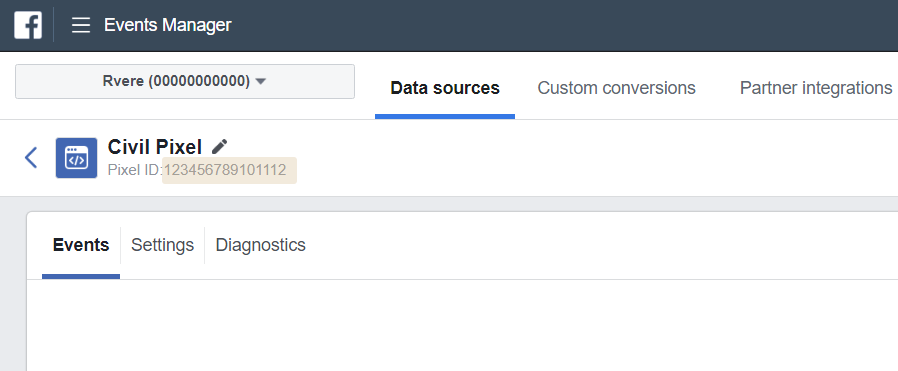Image resolution: width=898 pixels, height=371 pixels.
Task: Click the blue underline beneath Data sources
Action: point(445,116)
